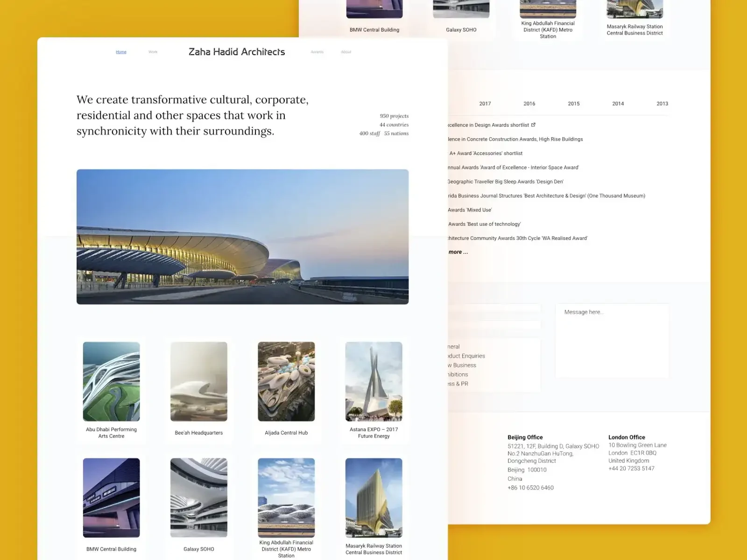
Task: Open the Galaxy SOHO image in front window
Action: coord(198,497)
